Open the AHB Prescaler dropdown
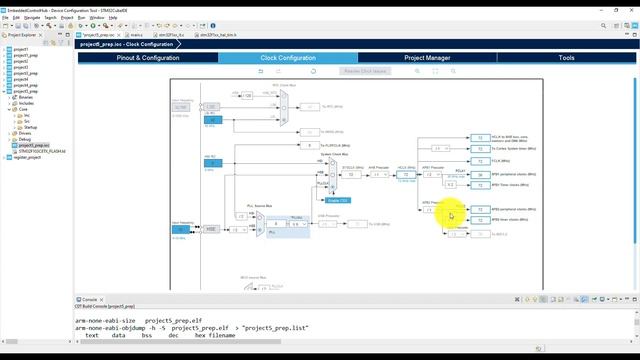640x360 pixels. click(x=380, y=175)
